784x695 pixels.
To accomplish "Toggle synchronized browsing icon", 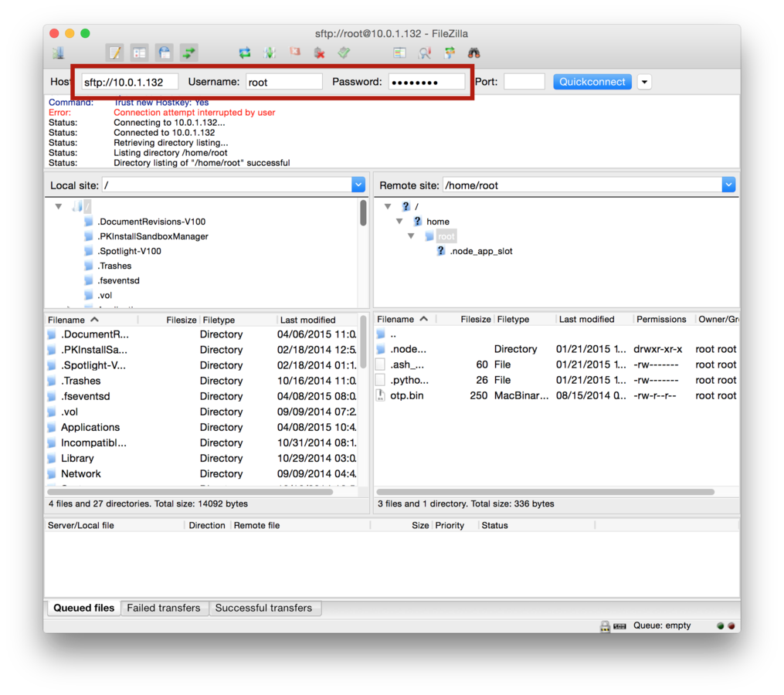I will (x=450, y=53).
